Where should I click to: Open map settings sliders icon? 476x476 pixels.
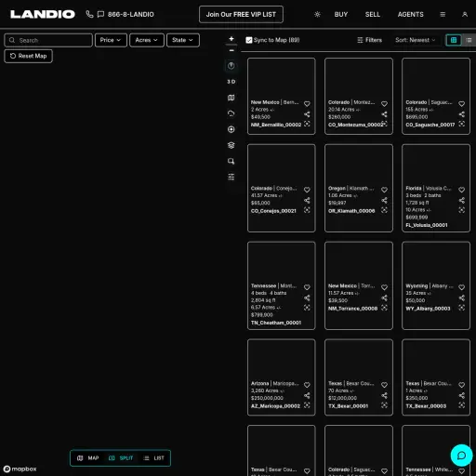(231, 177)
